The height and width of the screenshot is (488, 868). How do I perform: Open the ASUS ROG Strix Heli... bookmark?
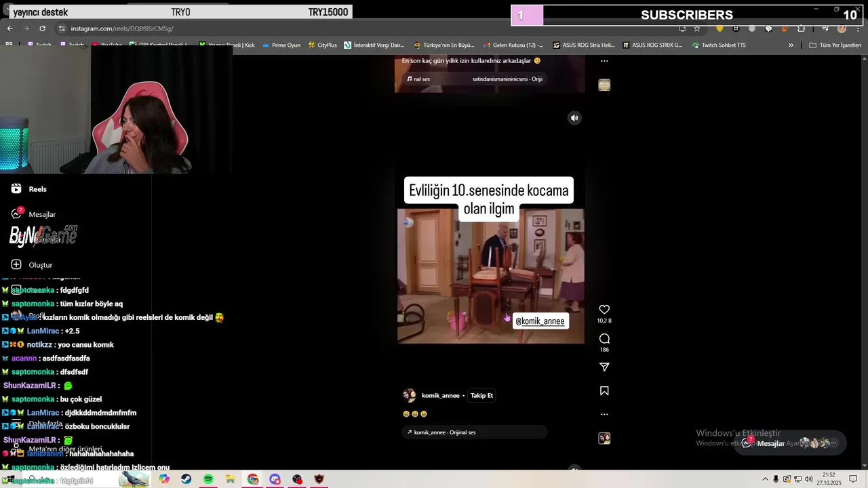(583, 45)
